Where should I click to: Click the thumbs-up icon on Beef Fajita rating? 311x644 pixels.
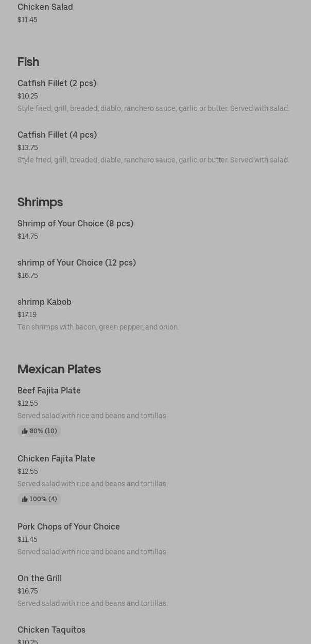point(25,431)
